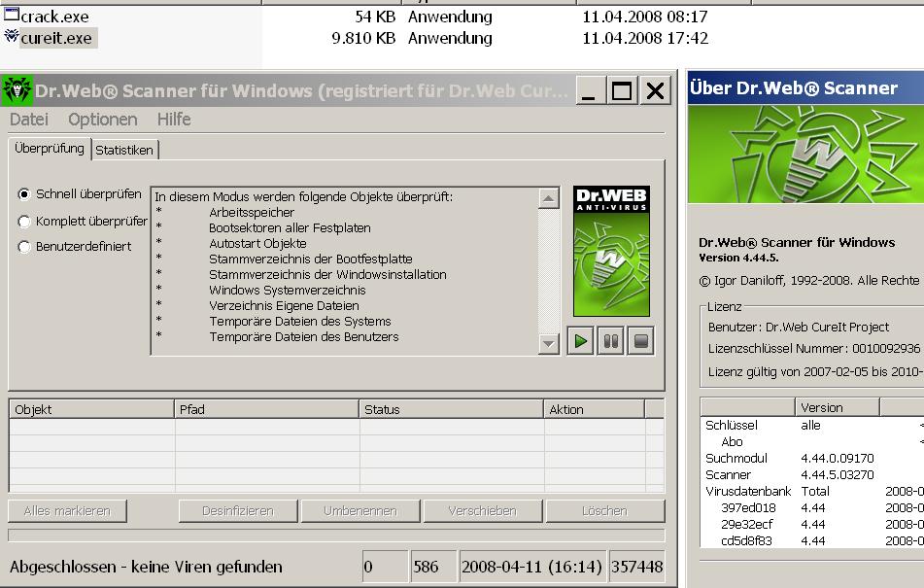Image resolution: width=924 pixels, height=588 pixels.
Task: Click the Virusdatenbank row in version table
Action: (812, 492)
